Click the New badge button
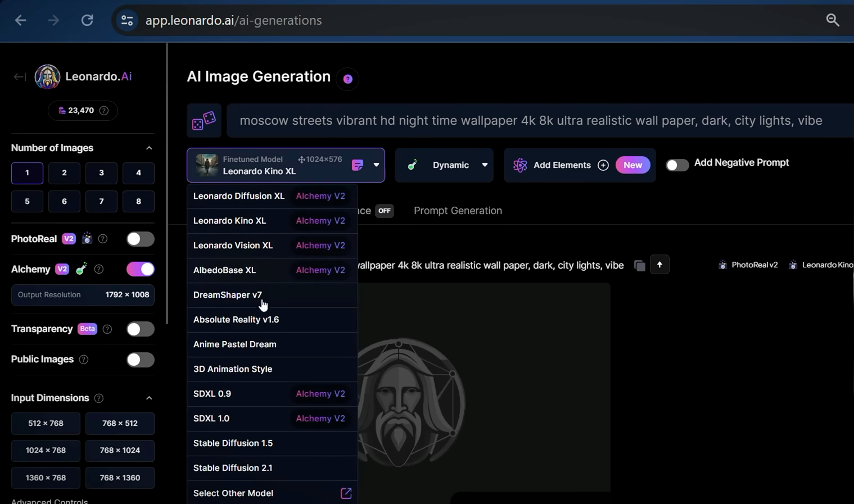This screenshot has height=504, width=854. coord(632,165)
